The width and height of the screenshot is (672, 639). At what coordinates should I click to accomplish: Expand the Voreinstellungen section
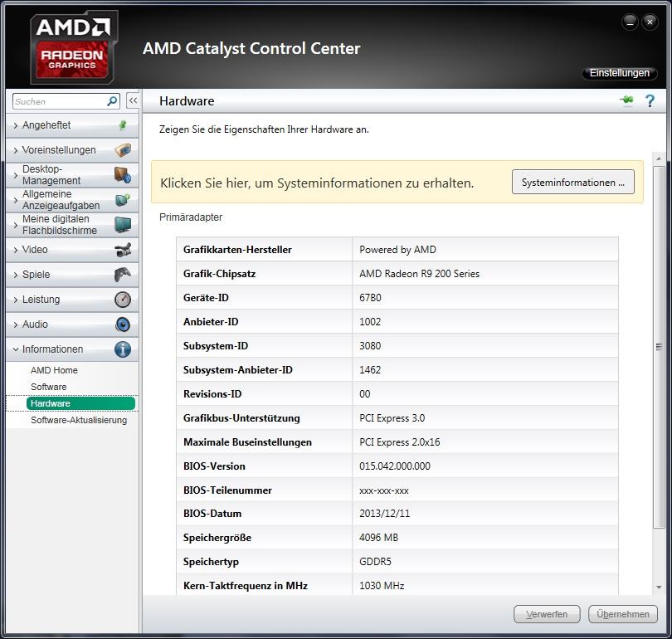pyautogui.click(x=72, y=150)
